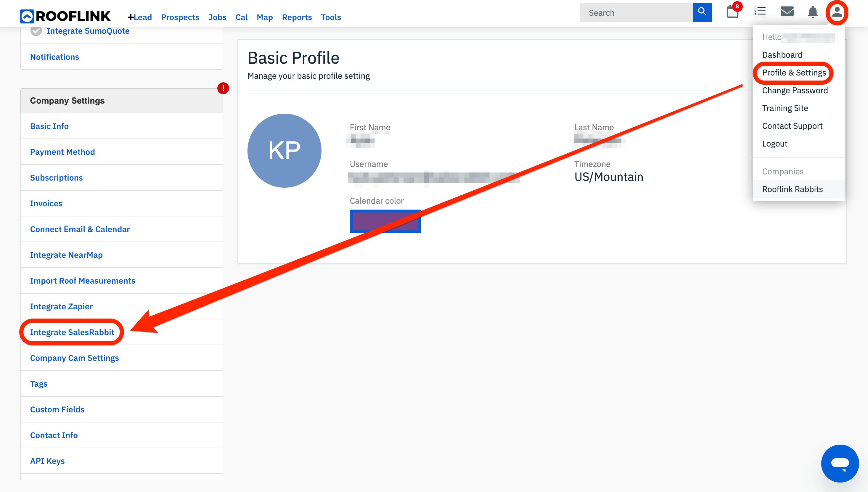Click the search magnifier button
Image resolution: width=868 pixels, height=492 pixels.
click(x=702, y=12)
